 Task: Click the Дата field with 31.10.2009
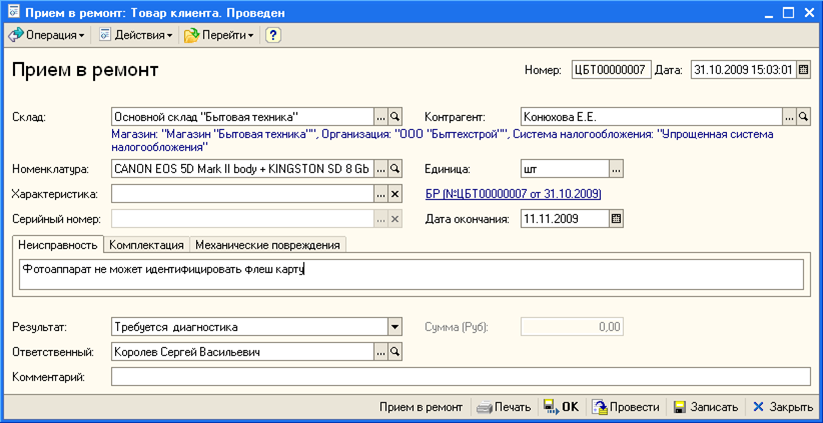744,70
